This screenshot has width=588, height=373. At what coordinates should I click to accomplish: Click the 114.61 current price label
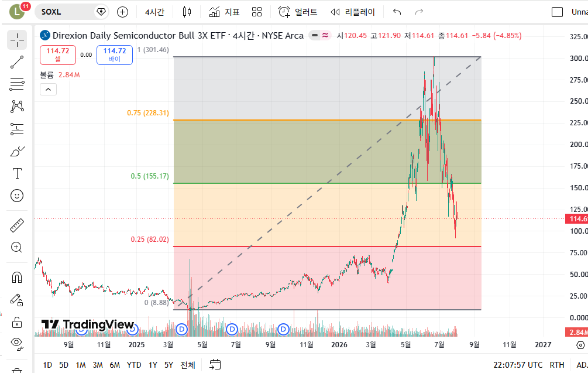click(x=577, y=219)
